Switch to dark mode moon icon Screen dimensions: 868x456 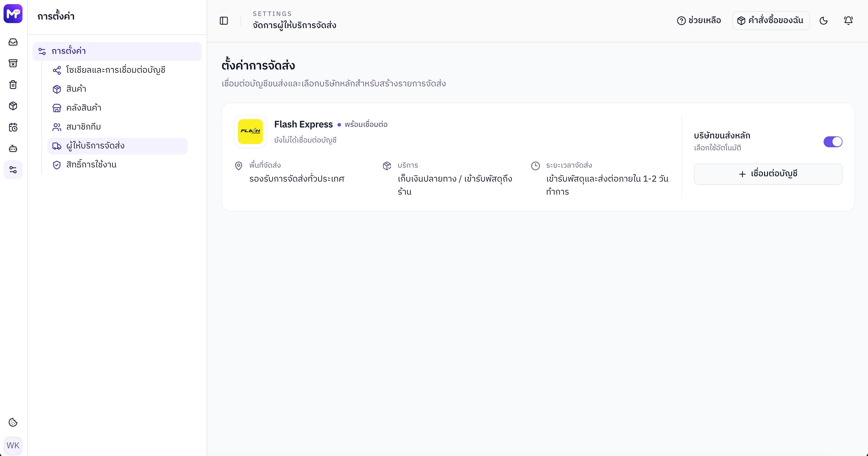(x=824, y=21)
